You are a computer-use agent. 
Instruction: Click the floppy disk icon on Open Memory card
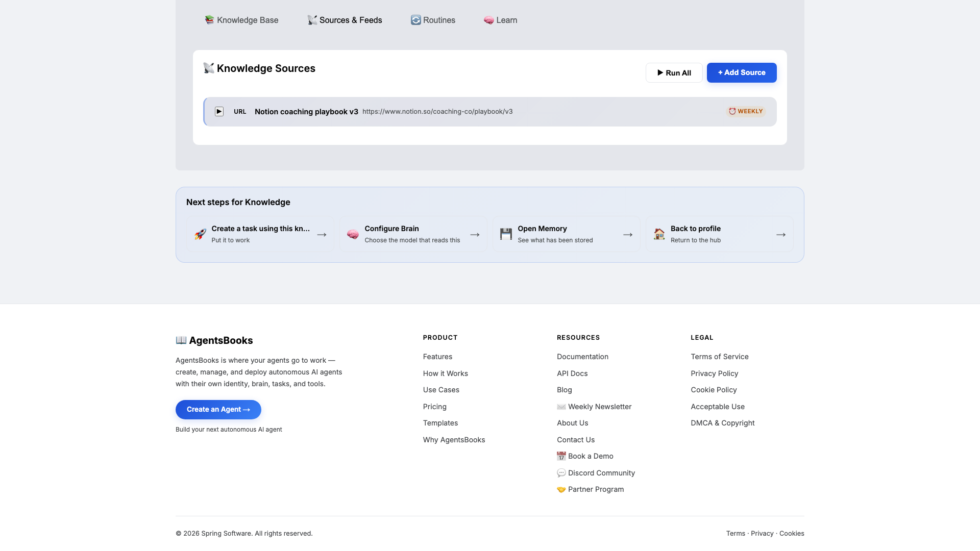(506, 234)
